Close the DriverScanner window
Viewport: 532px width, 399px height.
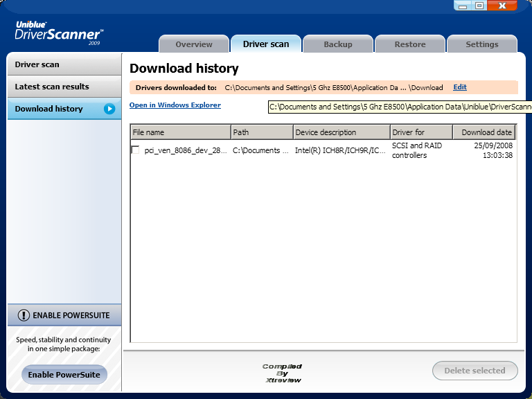click(x=502, y=6)
